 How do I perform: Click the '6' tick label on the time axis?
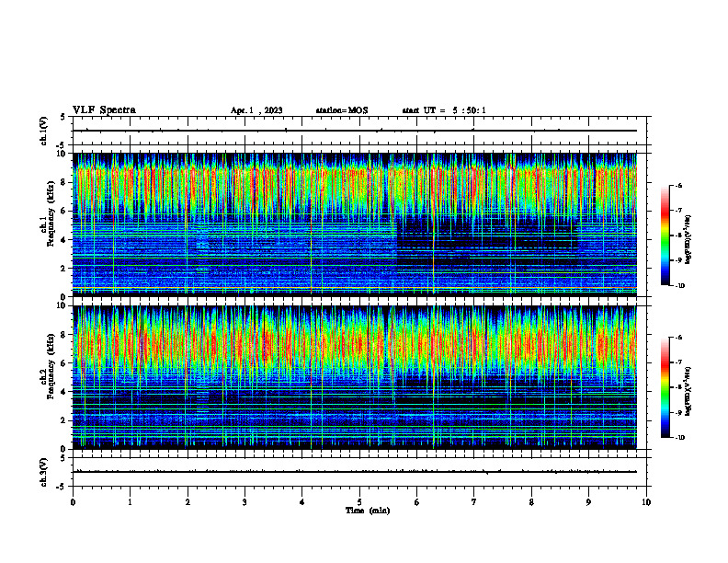coord(417,502)
